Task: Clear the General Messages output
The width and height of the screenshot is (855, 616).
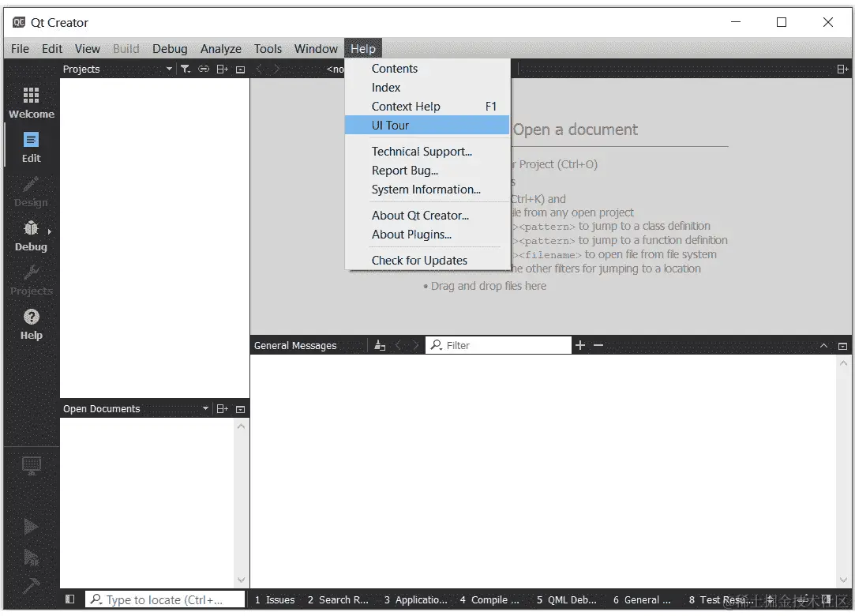Action: pyautogui.click(x=380, y=345)
